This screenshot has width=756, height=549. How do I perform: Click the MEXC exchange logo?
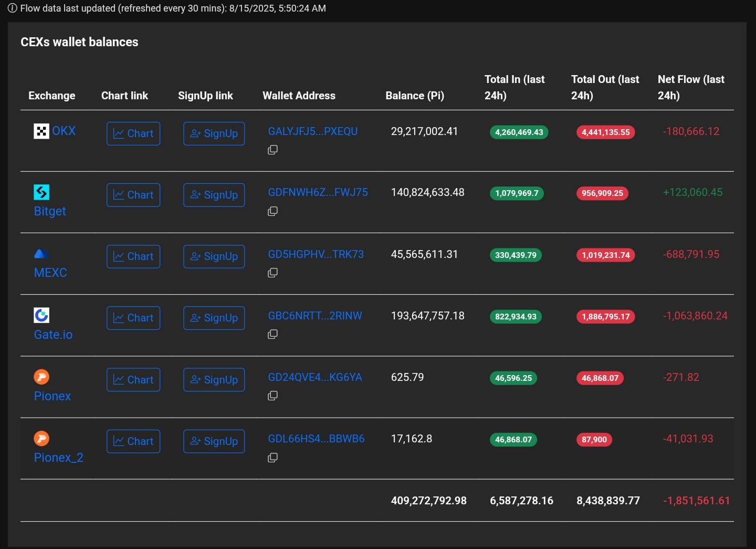[41, 254]
